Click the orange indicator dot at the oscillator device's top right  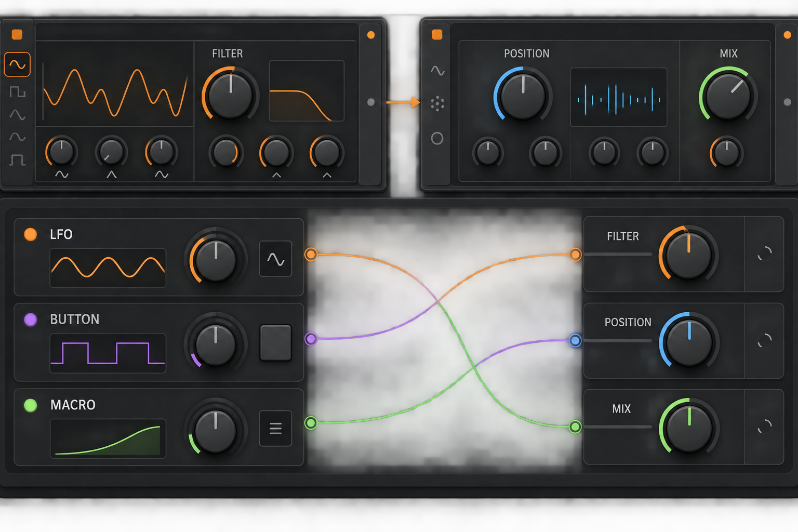click(371, 35)
